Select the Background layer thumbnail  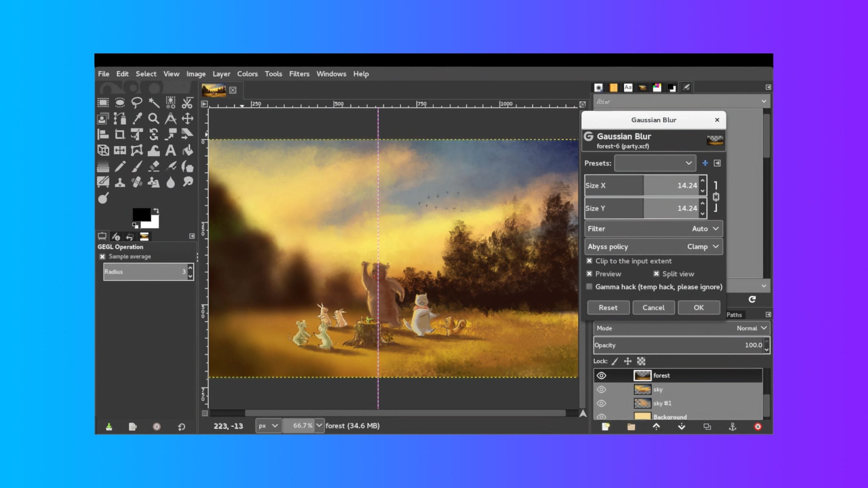(x=642, y=416)
